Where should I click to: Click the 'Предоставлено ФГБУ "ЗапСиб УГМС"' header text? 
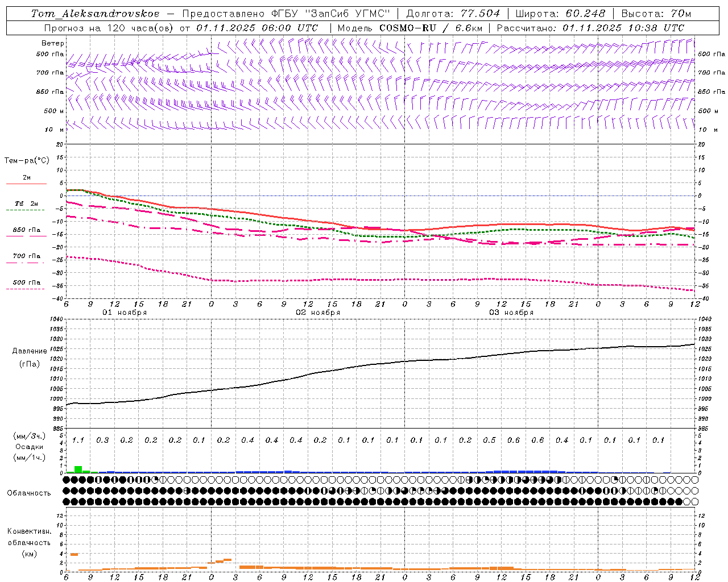click(286, 14)
